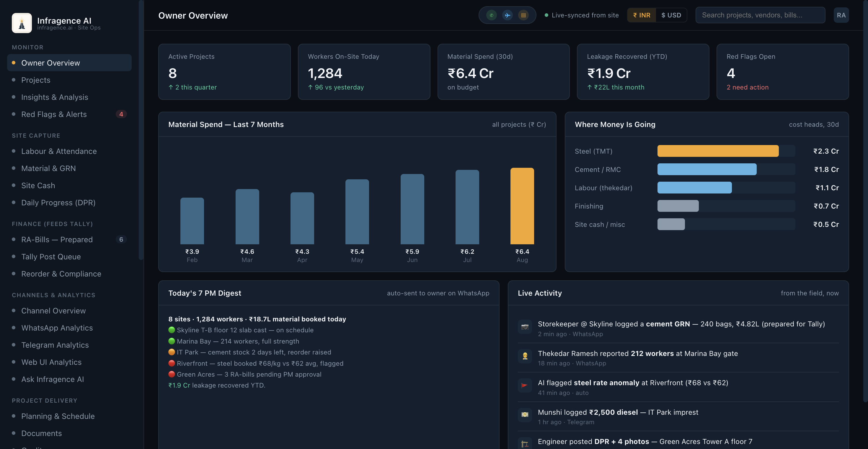Open Reorder & Compliance
The height and width of the screenshot is (449, 868).
coord(69,274)
